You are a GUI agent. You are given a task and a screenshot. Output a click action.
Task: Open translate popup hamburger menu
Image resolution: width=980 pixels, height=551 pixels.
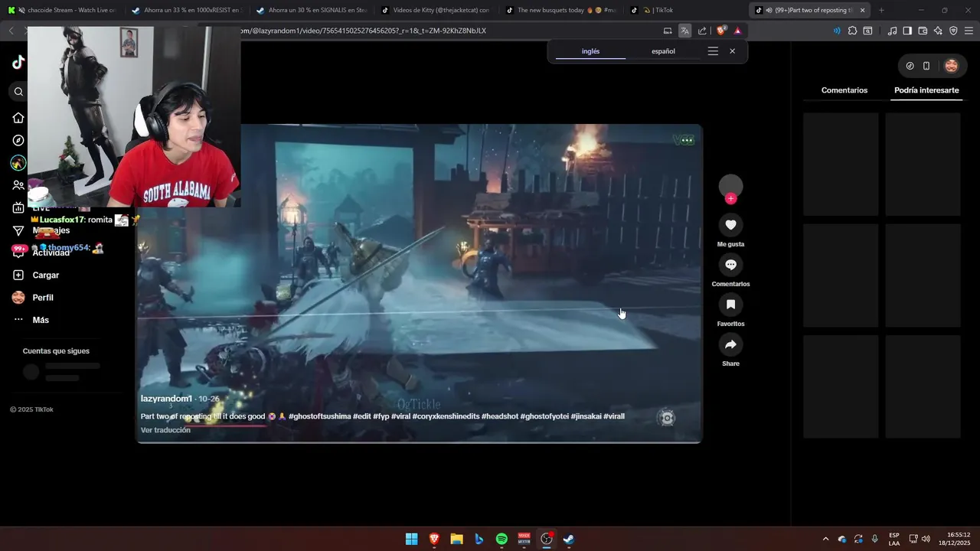[713, 51]
